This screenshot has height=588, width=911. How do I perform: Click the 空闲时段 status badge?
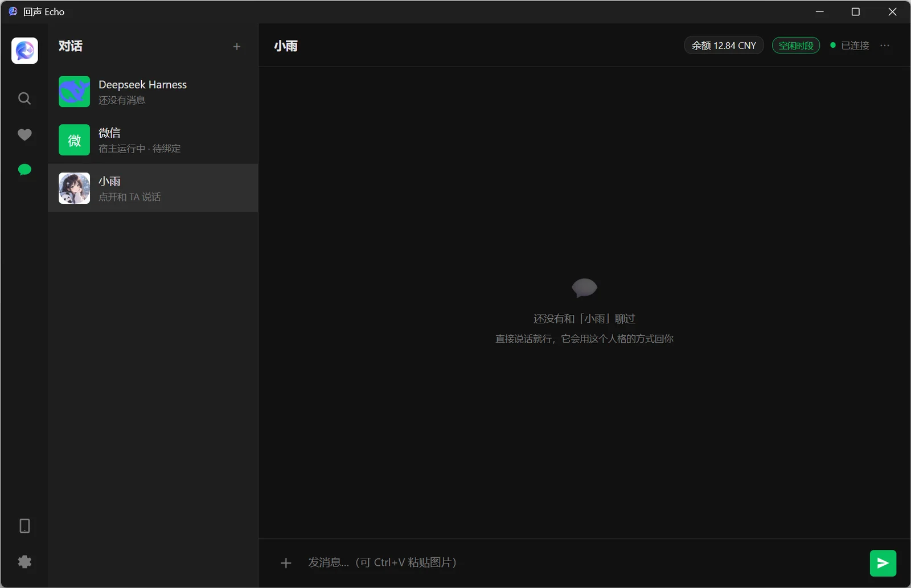tap(796, 46)
